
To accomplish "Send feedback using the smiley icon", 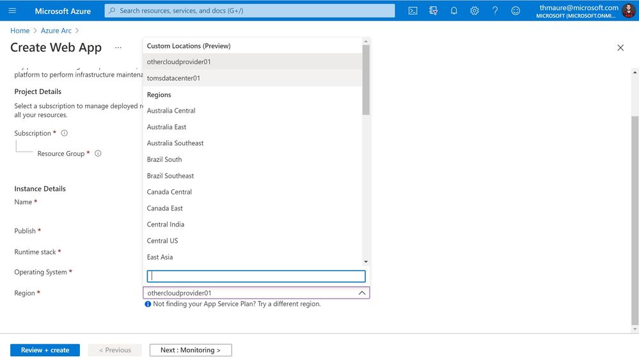I will click(x=516, y=11).
